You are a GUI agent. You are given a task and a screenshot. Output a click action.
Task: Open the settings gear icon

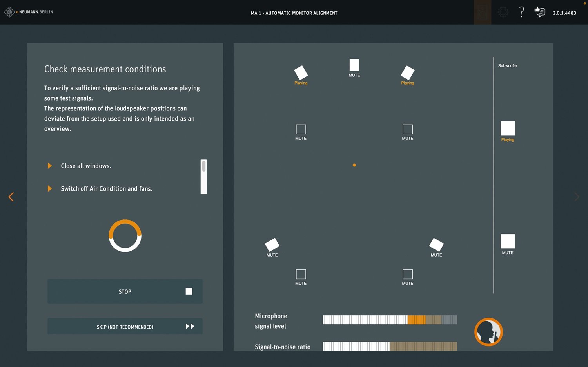(503, 12)
